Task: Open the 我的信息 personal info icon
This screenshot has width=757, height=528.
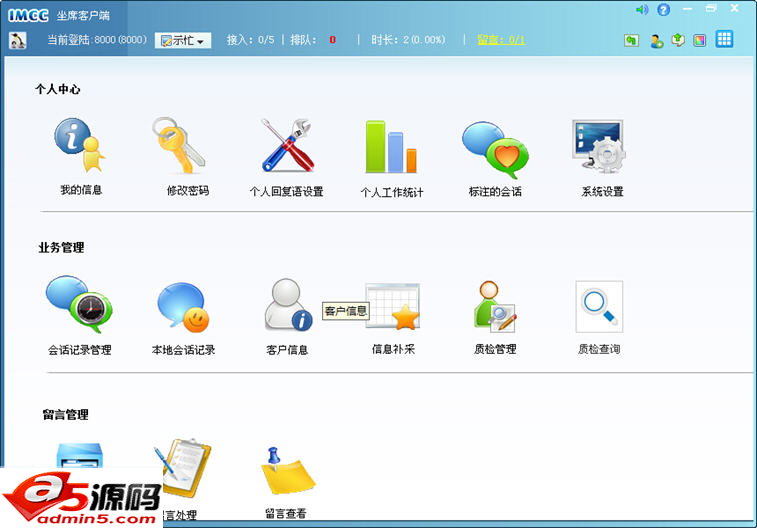Action: (x=80, y=146)
